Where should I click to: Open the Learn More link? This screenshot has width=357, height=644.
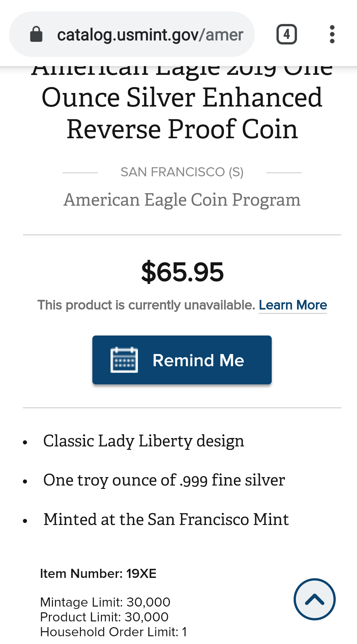pos(293,305)
